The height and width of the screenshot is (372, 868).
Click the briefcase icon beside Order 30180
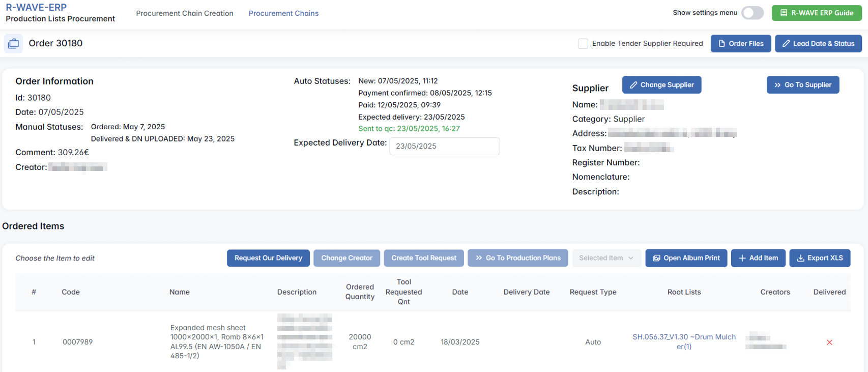(13, 44)
